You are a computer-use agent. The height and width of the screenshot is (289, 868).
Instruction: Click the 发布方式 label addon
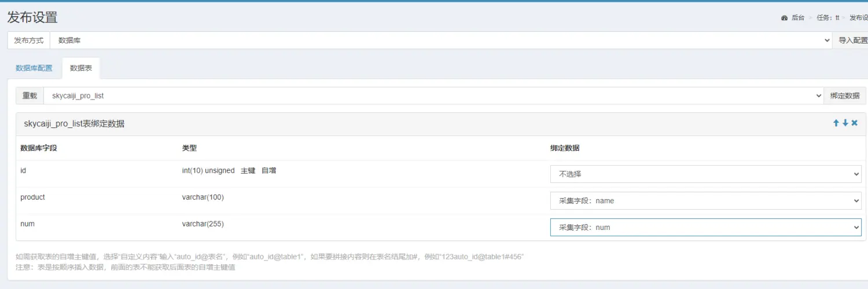click(29, 41)
